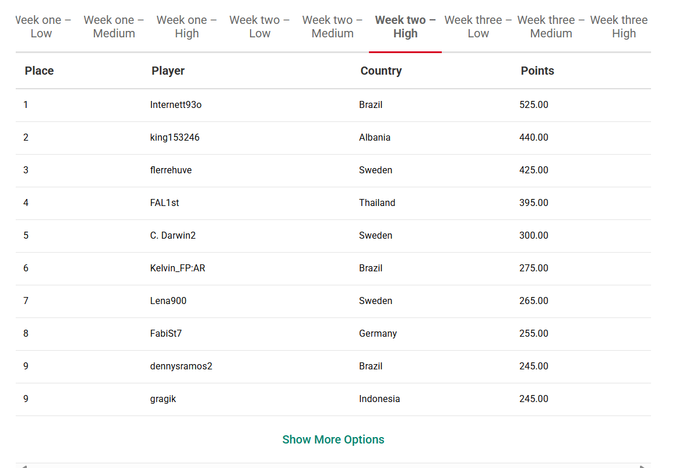Image resolution: width=700 pixels, height=468 pixels.
Task: Select the Week one – High tab
Action: [187, 27]
